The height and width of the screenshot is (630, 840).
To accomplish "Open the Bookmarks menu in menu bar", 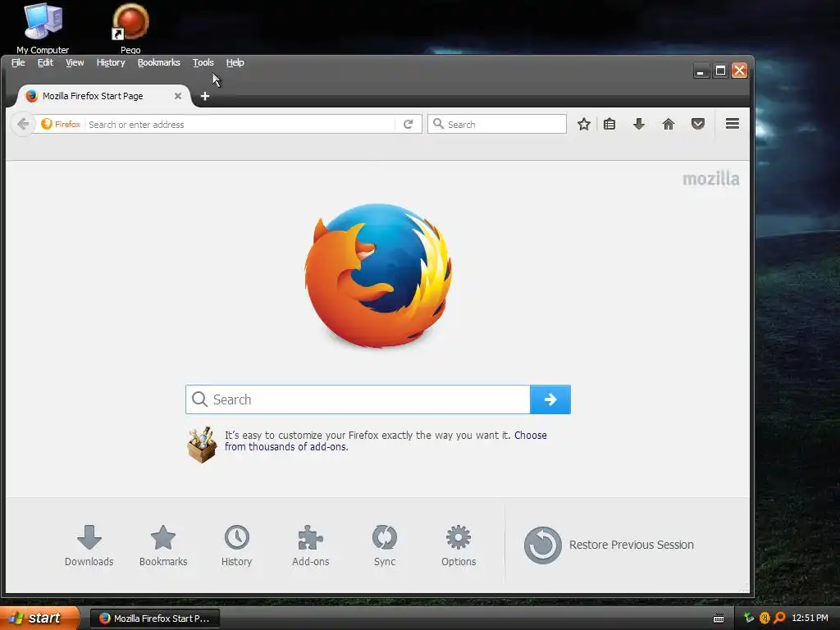I will [x=158, y=62].
